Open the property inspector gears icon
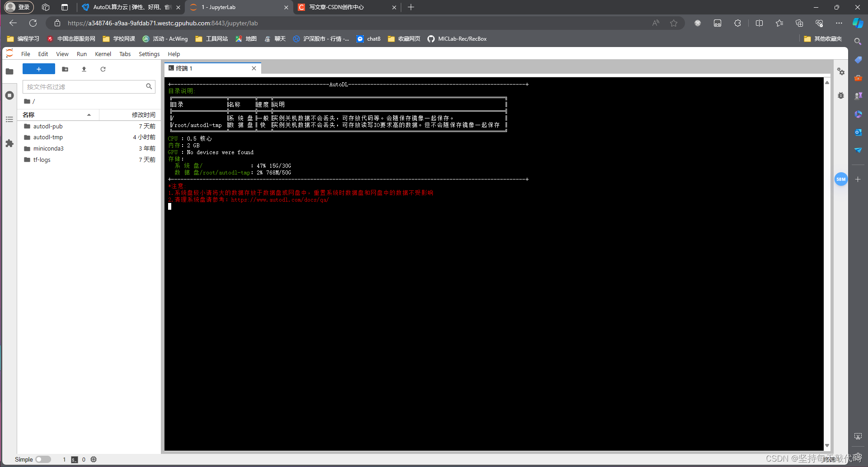Image resolution: width=868 pixels, height=467 pixels. point(841,71)
